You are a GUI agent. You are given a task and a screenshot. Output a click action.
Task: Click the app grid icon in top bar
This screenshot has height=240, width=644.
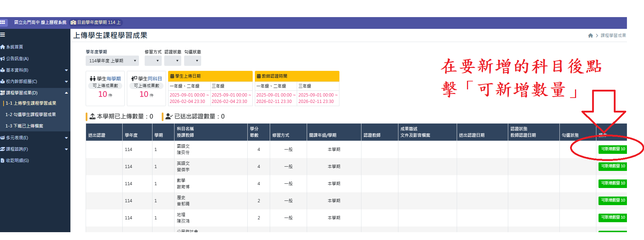click(x=2, y=22)
